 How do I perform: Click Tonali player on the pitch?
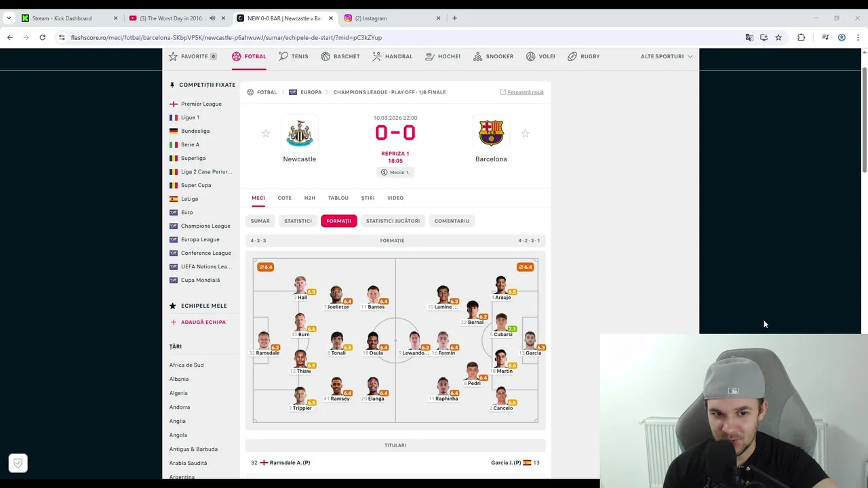click(x=337, y=344)
